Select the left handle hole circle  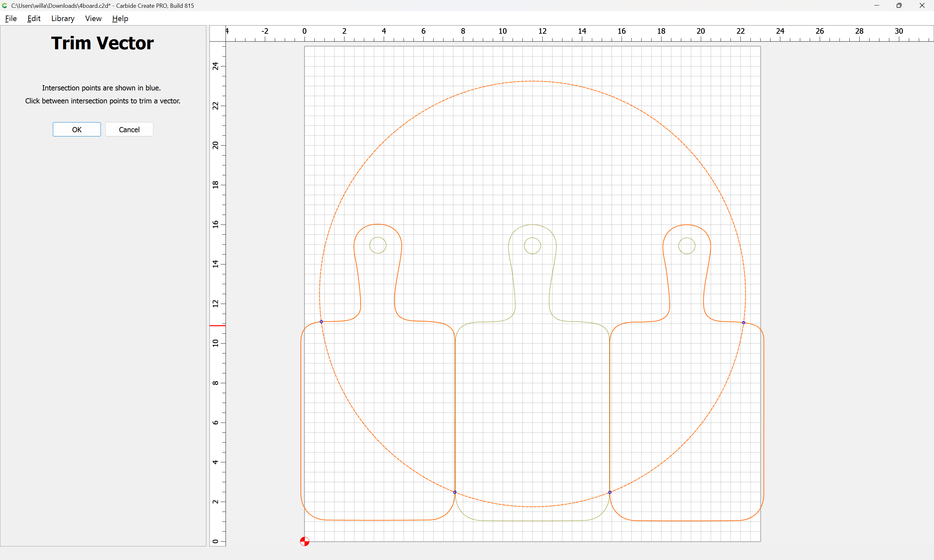point(378,245)
